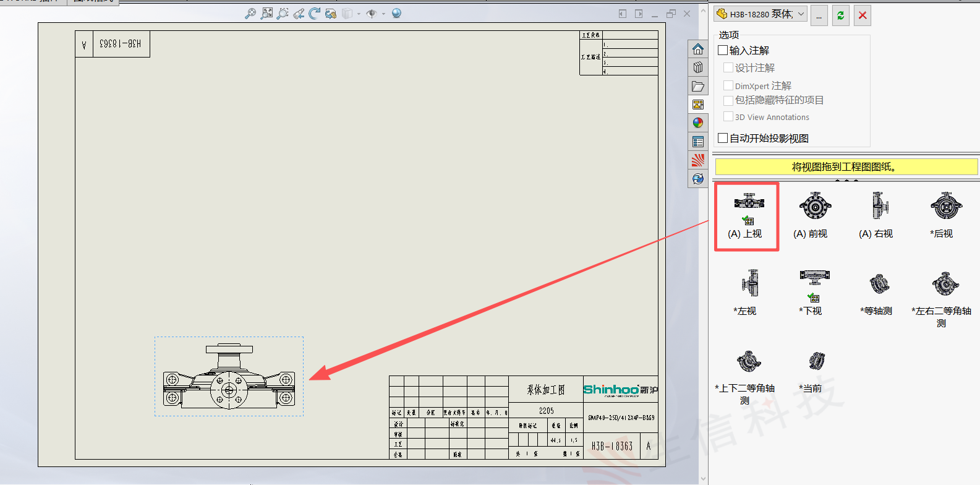Image resolution: width=980 pixels, height=485 pixels.
Task: Expand the display style cube dropdown arrow
Action: coord(359,14)
